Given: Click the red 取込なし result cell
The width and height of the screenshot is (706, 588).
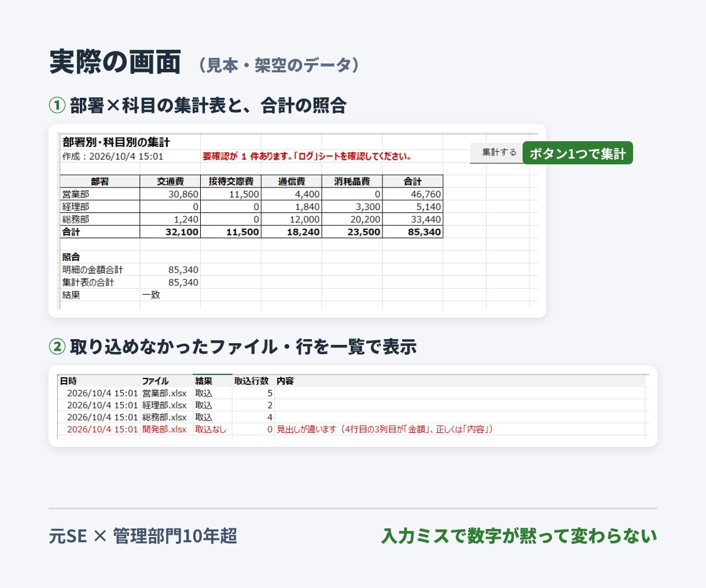Looking at the screenshot, I should pyautogui.click(x=211, y=429).
